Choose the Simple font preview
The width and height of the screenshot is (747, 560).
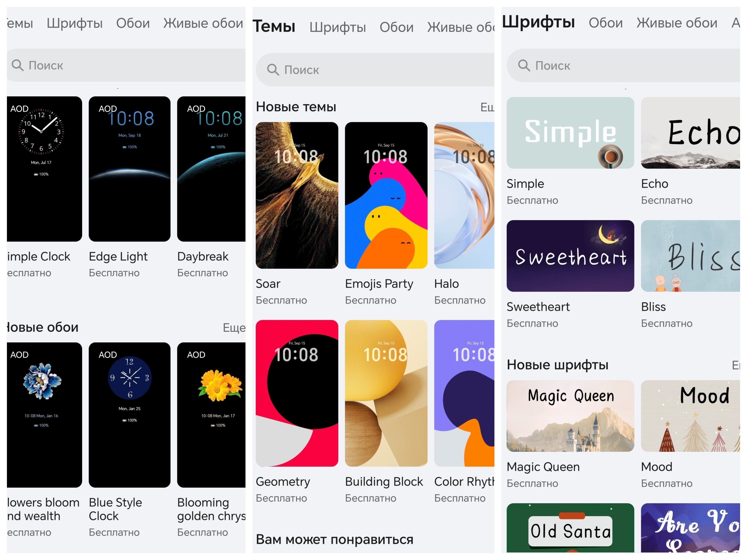[x=570, y=133]
